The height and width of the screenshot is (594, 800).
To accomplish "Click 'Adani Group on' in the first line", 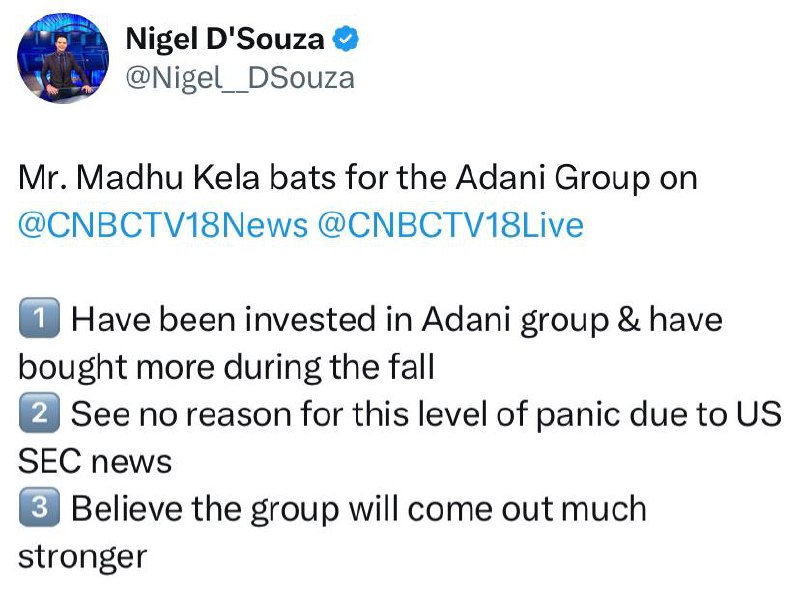I will point(576,179).
